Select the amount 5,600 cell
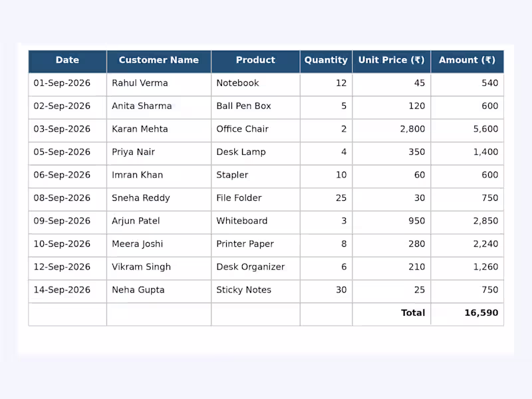Image resolution: width=532 pixels, height=399 pixels. pyautogui.click(x=467, y=130)
